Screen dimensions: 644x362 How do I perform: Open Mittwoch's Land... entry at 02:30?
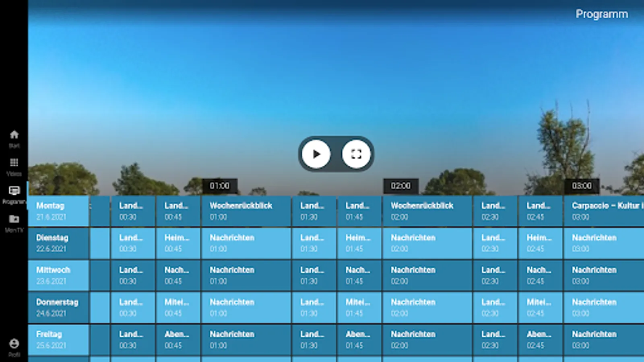coord(495,276)
